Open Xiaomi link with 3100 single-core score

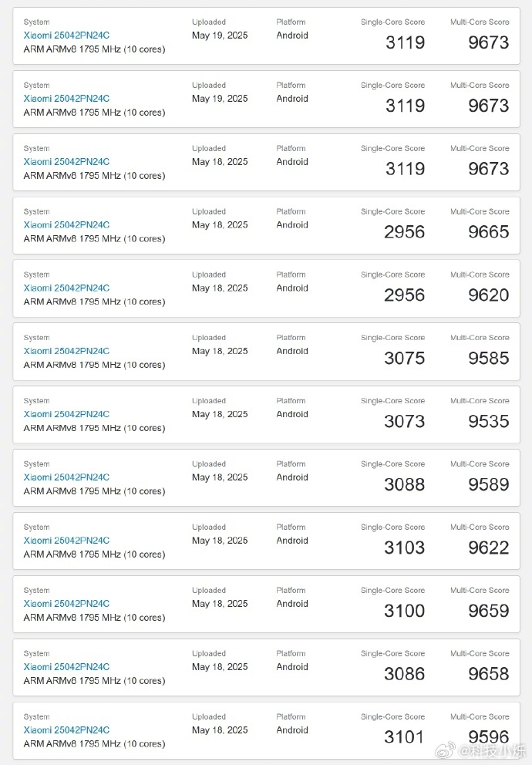click(x=66, y=604)
